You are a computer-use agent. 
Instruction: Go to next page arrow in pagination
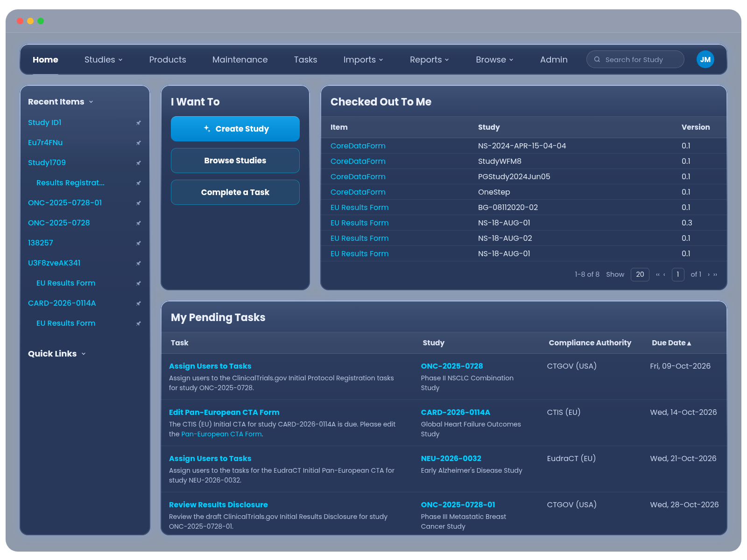point(709,274)
